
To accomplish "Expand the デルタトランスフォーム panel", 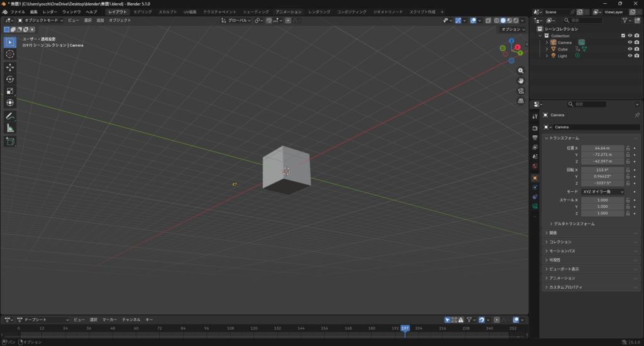I will tap(572, 224).
